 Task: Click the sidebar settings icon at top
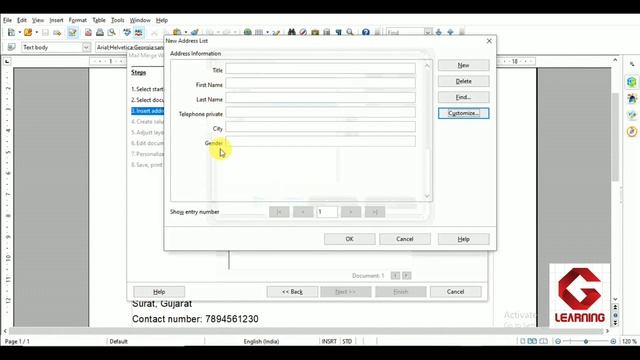[x=632, y=64]
